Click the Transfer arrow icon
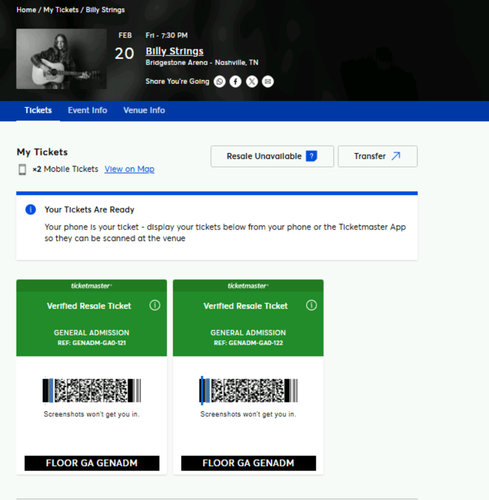The image size is (489, 500). pos(396,156)
